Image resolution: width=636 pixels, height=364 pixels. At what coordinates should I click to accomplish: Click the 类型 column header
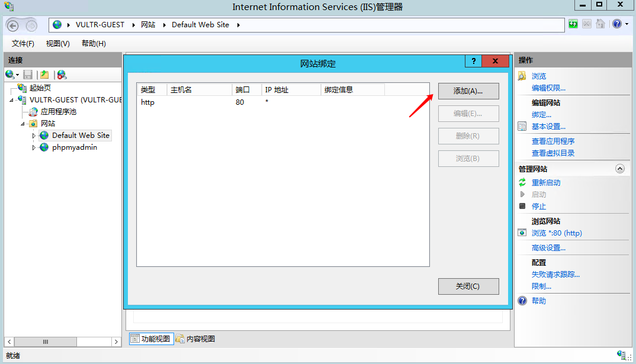(x=152, y=89)
